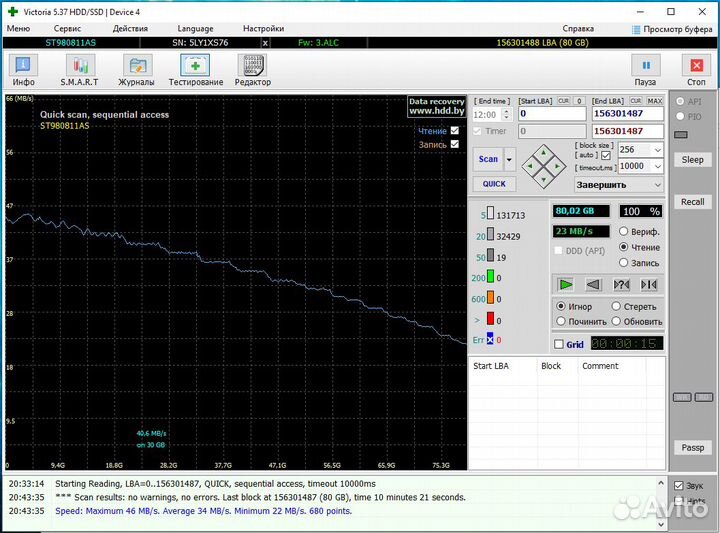
Task: Stop the scan with Стоп
Action: click(x=696, y=70)
